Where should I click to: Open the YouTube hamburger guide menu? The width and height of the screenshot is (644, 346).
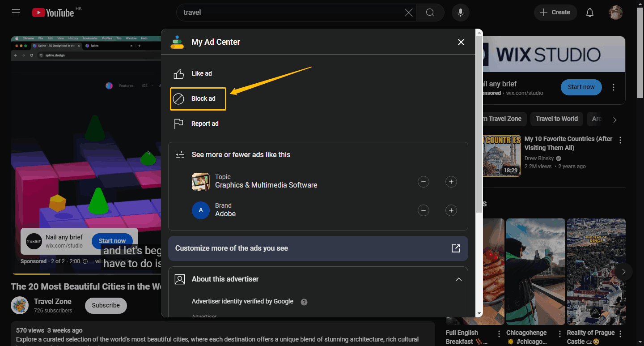16,13
